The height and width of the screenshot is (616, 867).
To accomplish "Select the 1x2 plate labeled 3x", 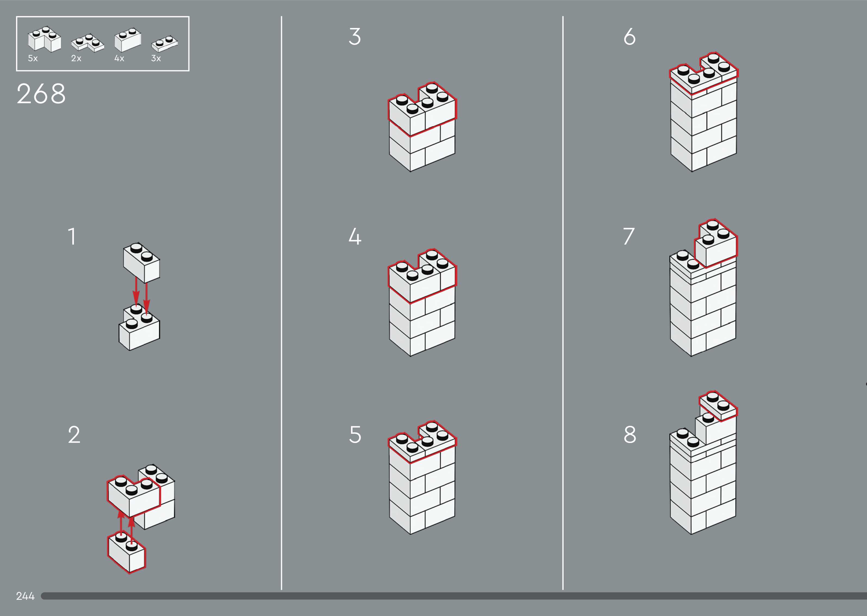I will (x=165, y=44).
